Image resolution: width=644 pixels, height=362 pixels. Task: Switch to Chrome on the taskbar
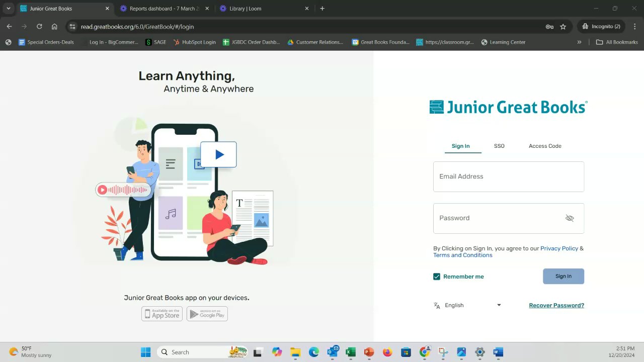click(425, 352)
